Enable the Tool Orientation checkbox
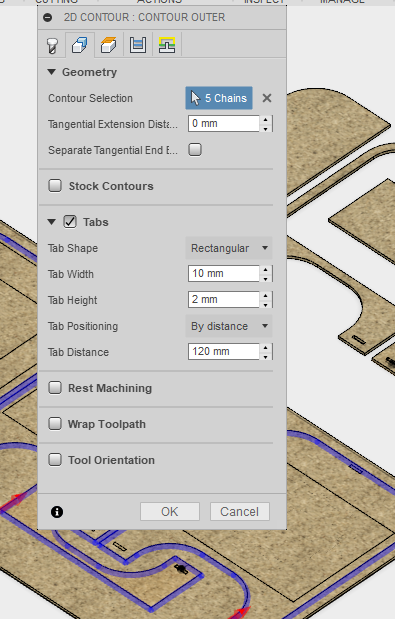Screen dimensions: 395x619 55,460
